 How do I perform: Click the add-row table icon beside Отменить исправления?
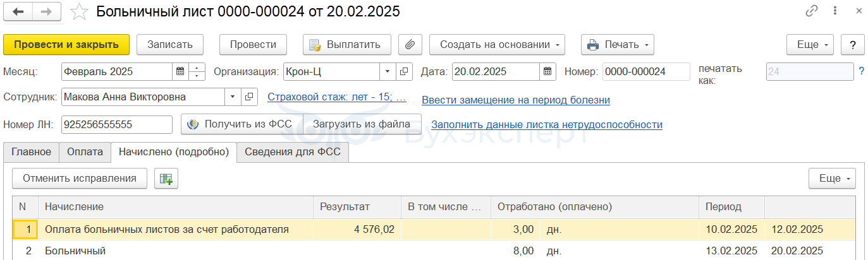166,179
